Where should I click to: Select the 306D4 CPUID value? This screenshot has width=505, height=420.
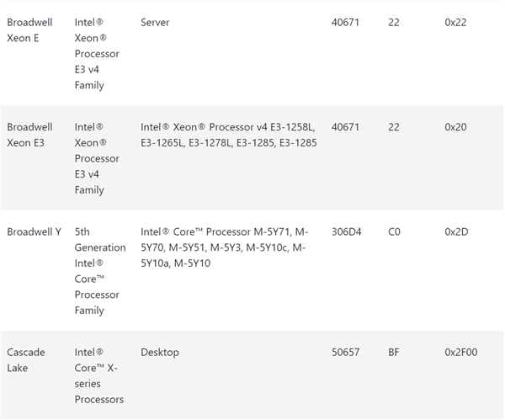click(x=346, y=231)
